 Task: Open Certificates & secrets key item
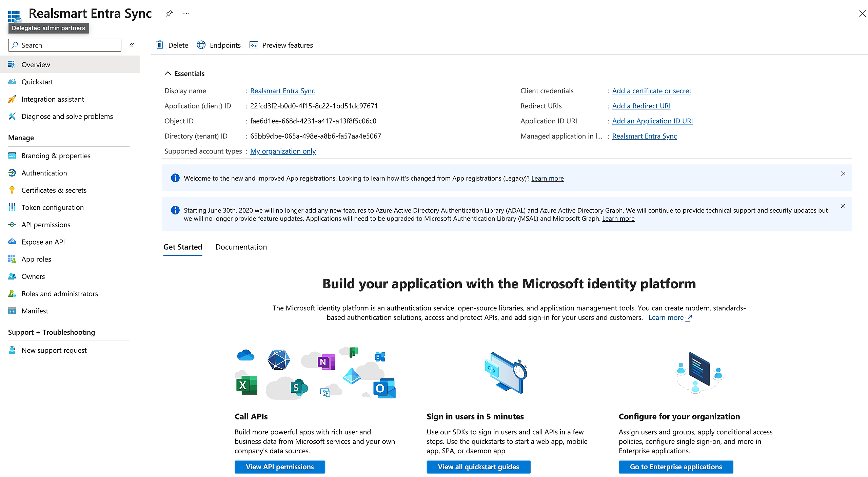54,190
